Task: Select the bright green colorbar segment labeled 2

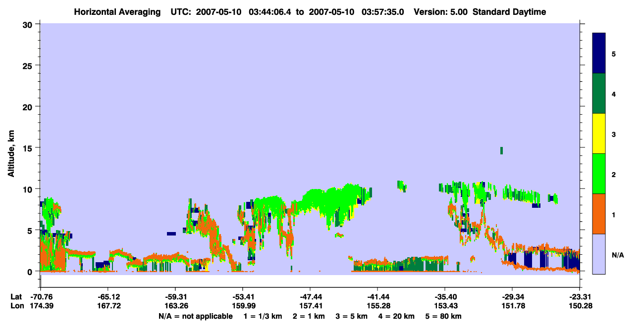Action: point(599,174)
